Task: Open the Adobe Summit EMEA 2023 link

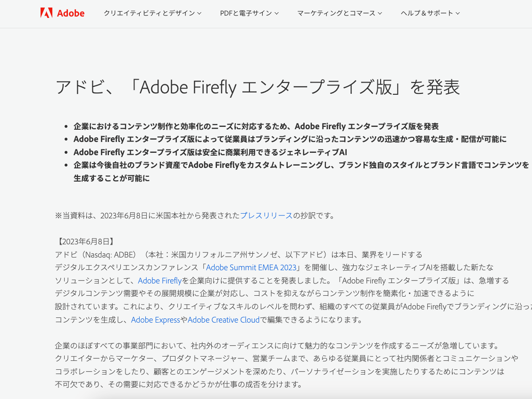Action: 251,267
